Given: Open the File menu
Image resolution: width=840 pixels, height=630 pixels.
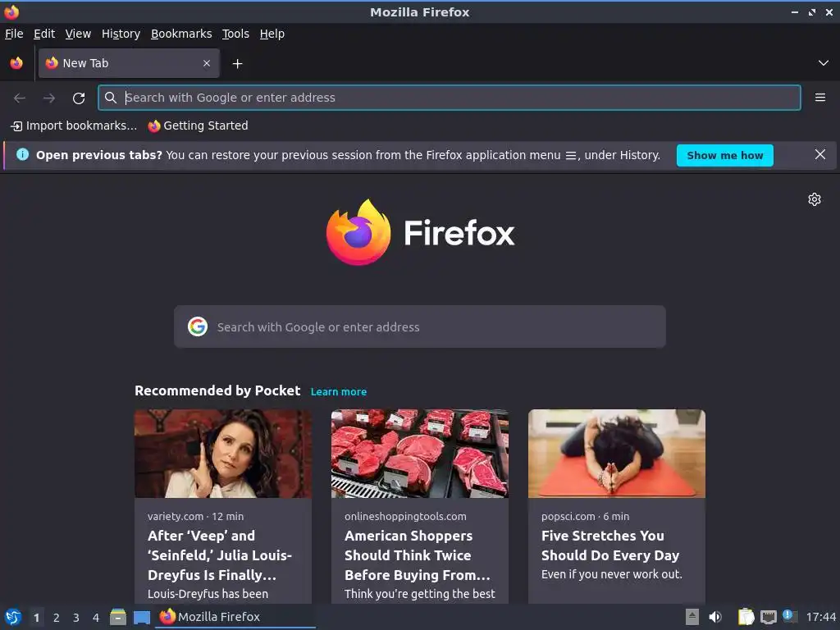Looking at the screenshot, I should 14,34.
